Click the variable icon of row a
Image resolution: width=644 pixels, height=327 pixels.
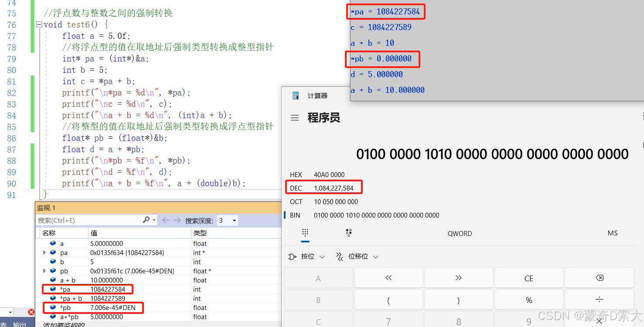pos(53,244)
